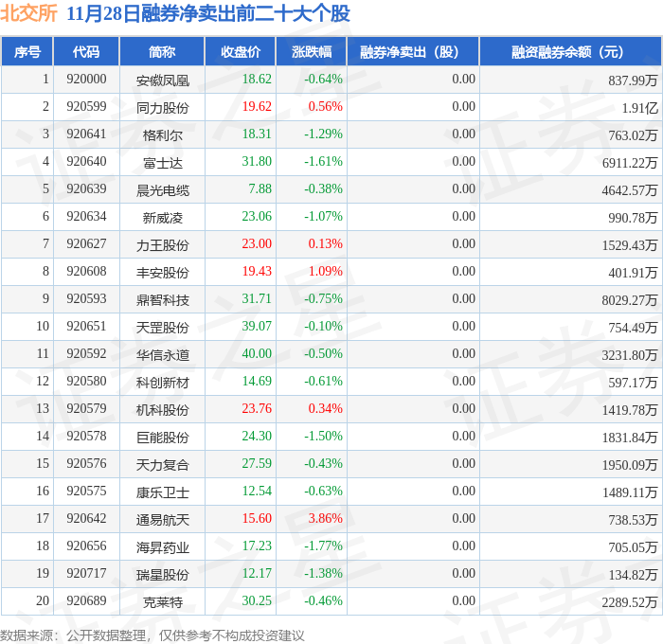Click the 序号 column header
This screenshot has width=663, height=644.
pyautogui.click(x=27, y=51)
